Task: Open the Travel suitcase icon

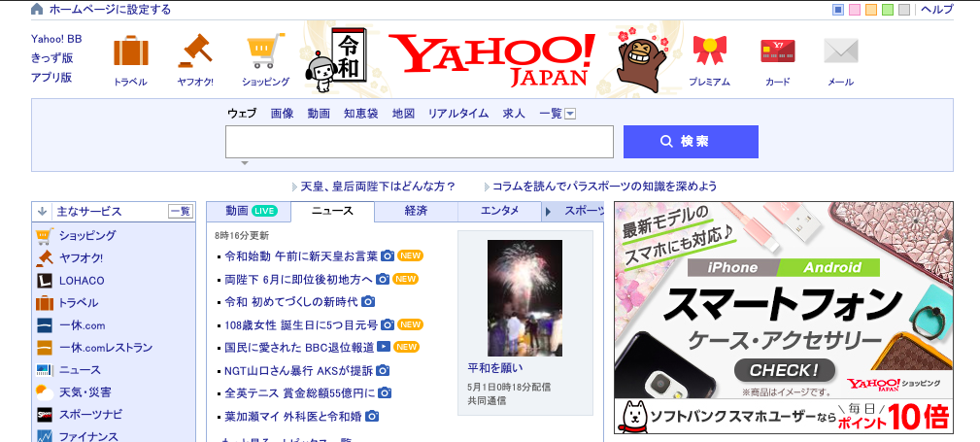Action: [130, 51]
